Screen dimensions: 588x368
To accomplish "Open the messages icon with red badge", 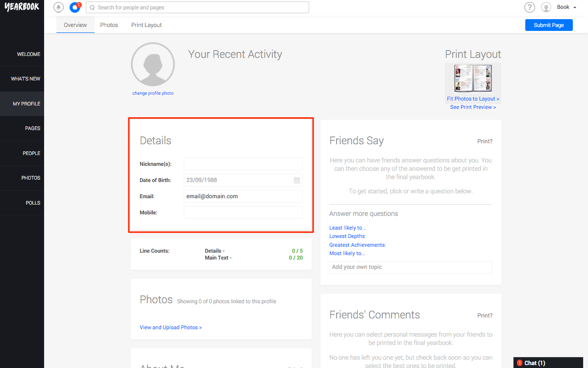I will [75, 7].
